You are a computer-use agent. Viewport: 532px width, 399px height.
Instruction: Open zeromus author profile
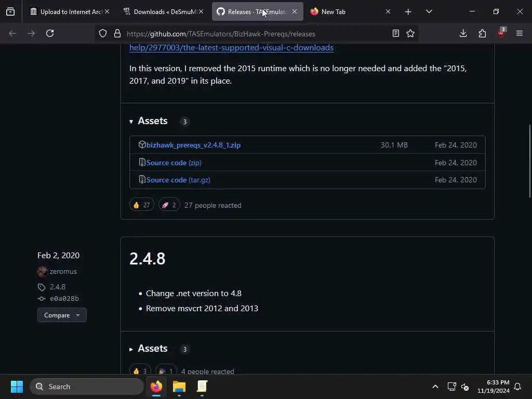tap(63, 271)
